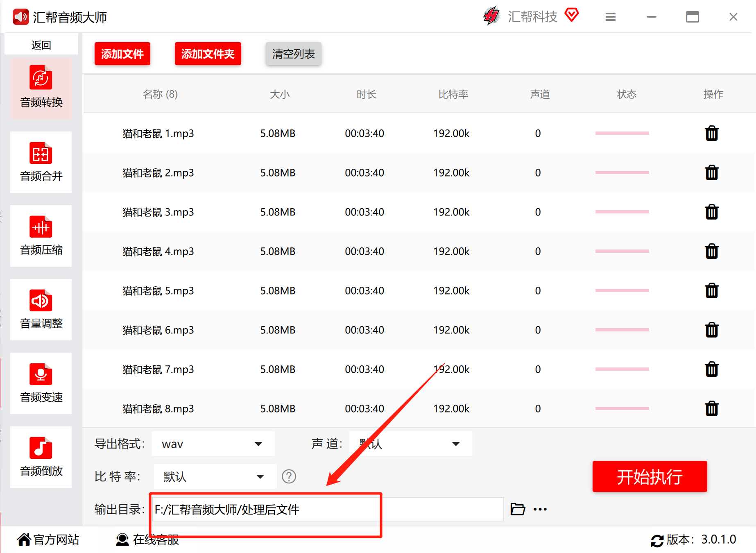Screen dimensions: 756x553
Task: Open the 音频压缩 audio compression tool
Action: (x=41, y=236)
